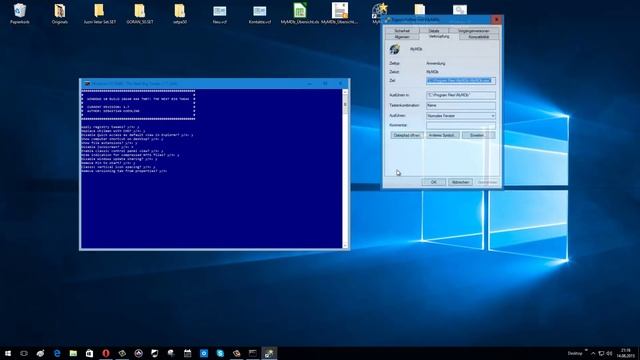Viewport: 640px width, 360px height.
Task: Select the Neu.vcf file on the desktop
Action: coord(220,13)
